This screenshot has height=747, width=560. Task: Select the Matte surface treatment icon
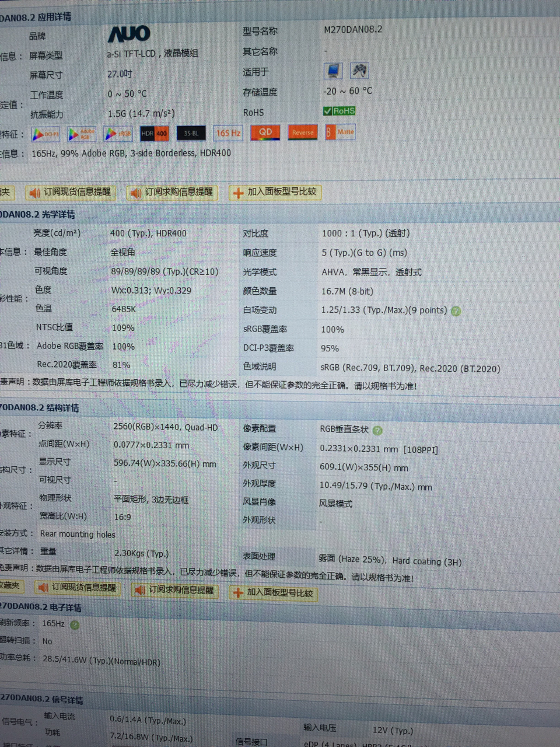[339, 132]
